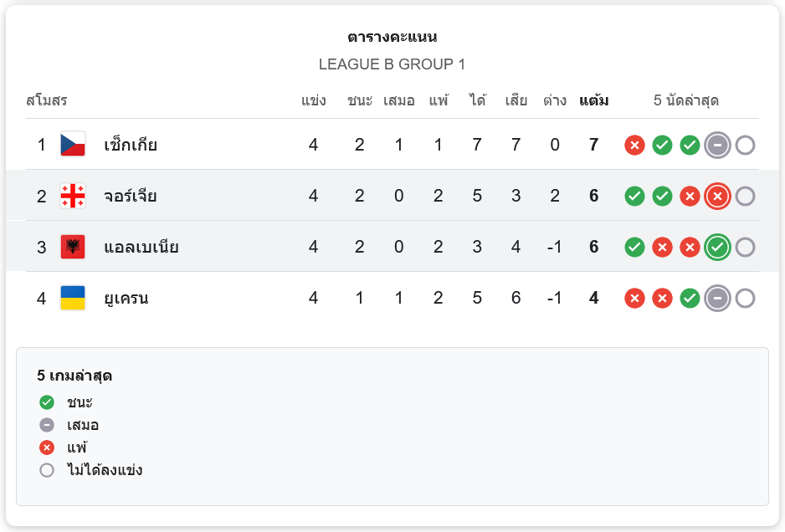Viewport: 785px width, 532px height.
Task: Click the Georgia flag icon
Action: coord(73,196)
